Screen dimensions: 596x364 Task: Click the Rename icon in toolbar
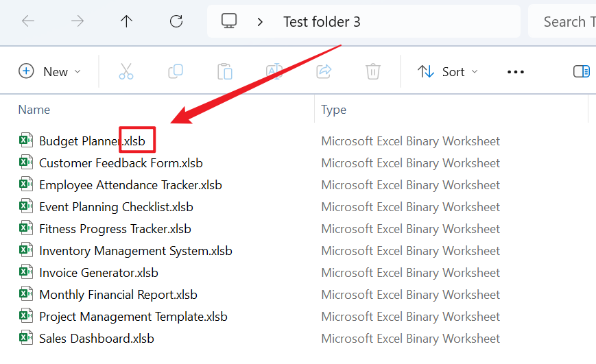pyautogui.click(x=274, y=71)
